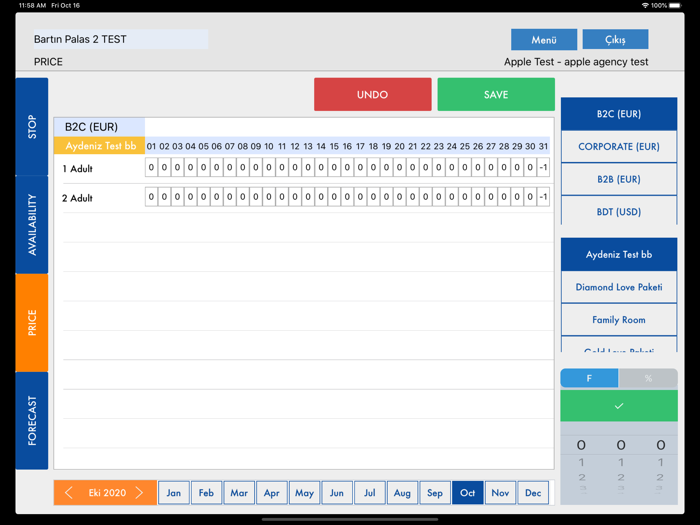Open the AVAILABILITY side tab
This screenshot has width=700, height=525.
[32, 225]
